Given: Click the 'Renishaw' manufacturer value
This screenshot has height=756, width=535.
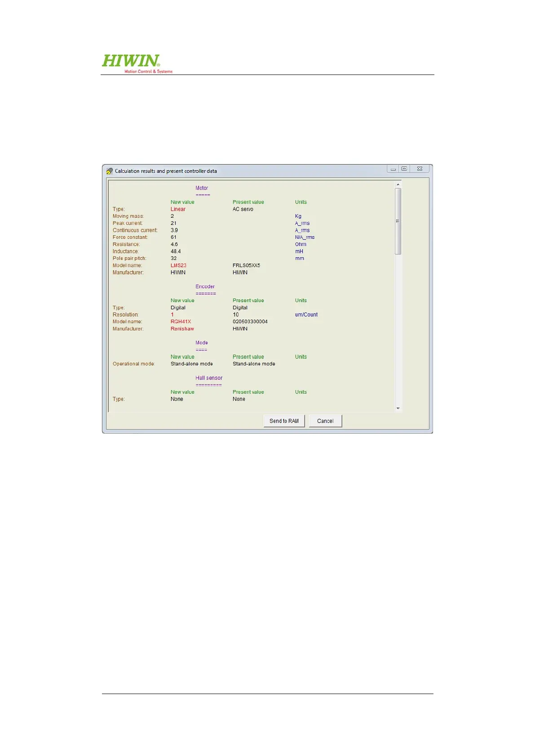Looking at the screenshot, I should click(182, 329).
